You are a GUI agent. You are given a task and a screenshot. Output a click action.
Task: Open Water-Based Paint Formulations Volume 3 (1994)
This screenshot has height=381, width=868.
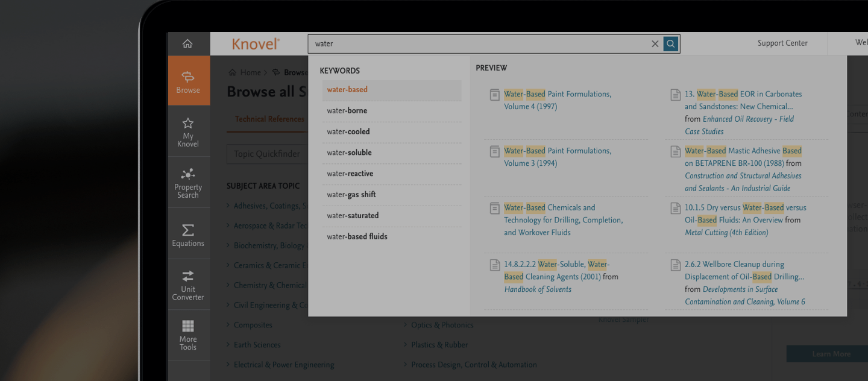tap(558, 157)
